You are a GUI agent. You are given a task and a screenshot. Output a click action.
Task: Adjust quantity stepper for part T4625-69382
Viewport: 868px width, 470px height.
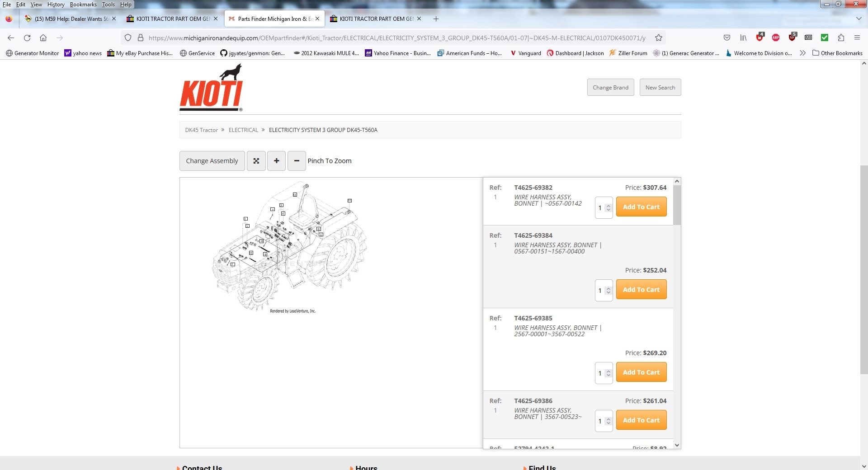[608, 208]
